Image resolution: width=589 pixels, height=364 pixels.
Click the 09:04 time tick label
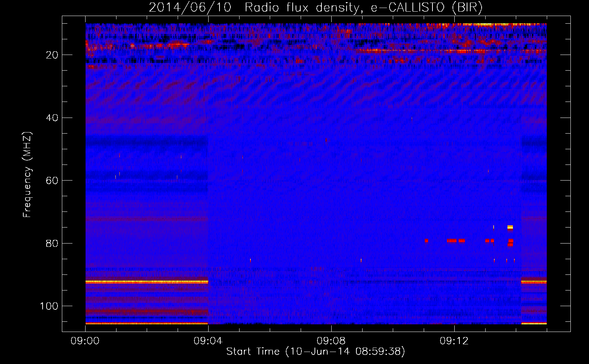208,341
